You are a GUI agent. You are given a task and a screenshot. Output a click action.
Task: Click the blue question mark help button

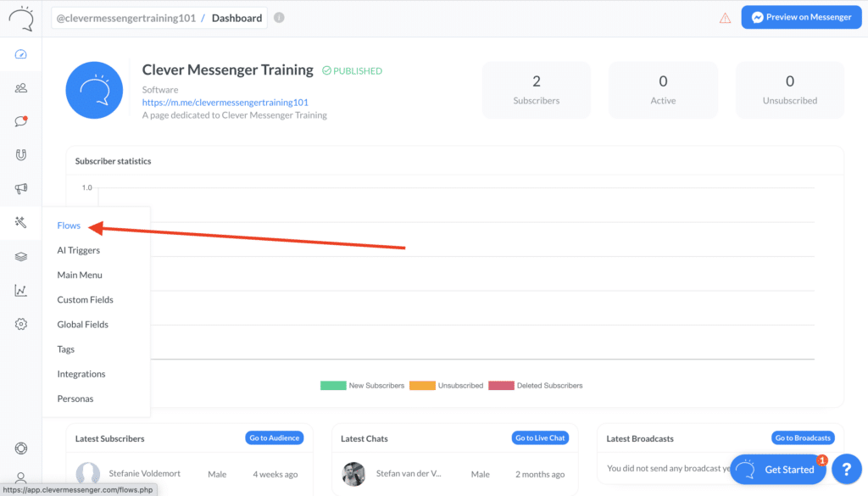[846, 469]
